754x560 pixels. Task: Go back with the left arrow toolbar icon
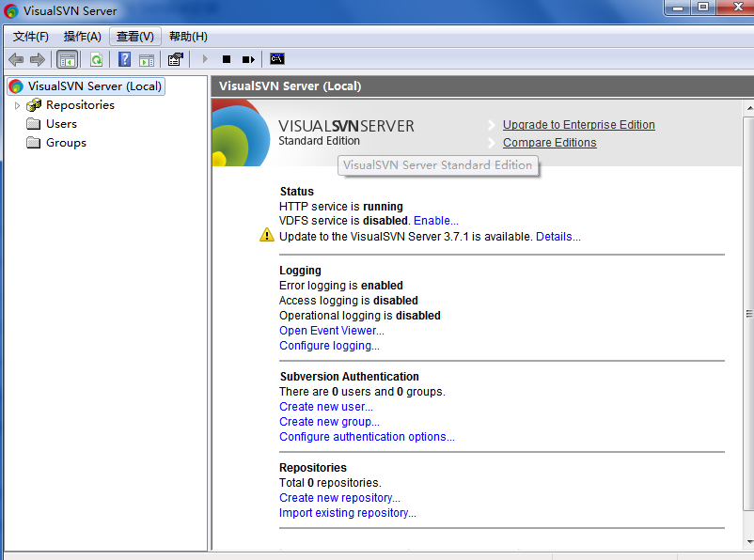point(16,59)
